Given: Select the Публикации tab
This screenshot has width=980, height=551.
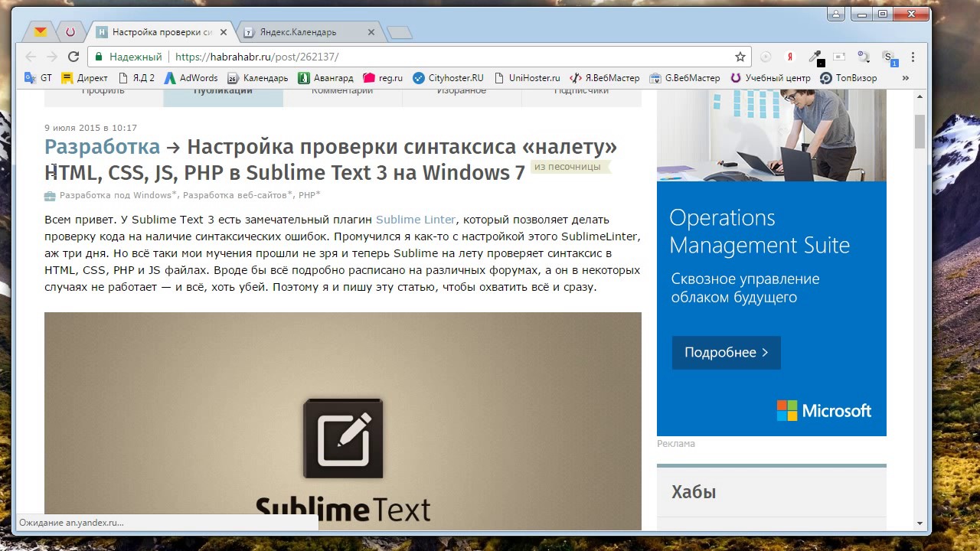Looking at the screenshot, I should click(x=223, y=97).
